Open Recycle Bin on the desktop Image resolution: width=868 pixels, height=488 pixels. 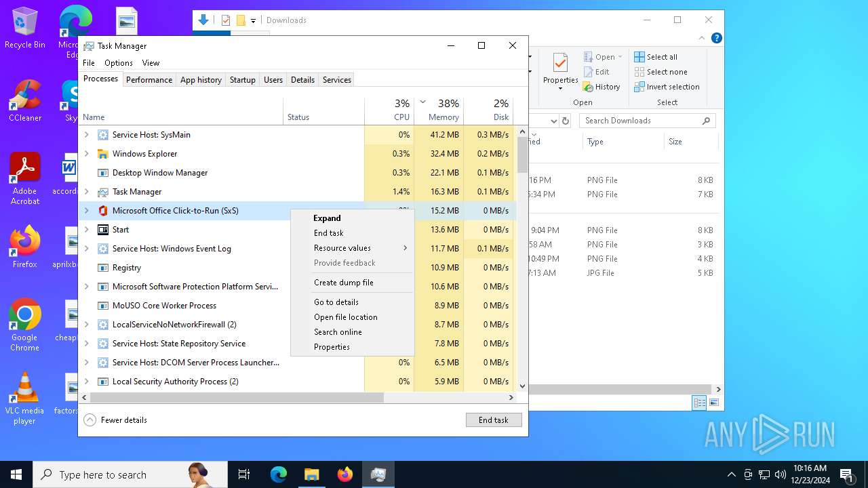click(25, 28)
